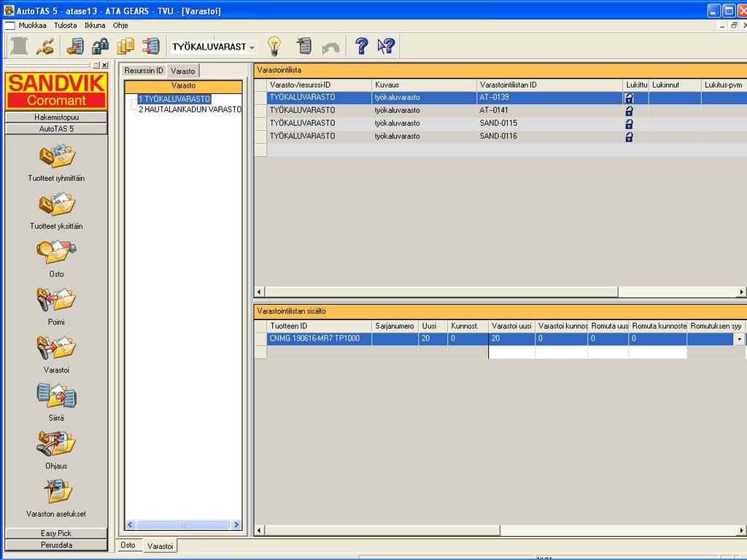Click the Sarjanumero column header

click(395, 326)
